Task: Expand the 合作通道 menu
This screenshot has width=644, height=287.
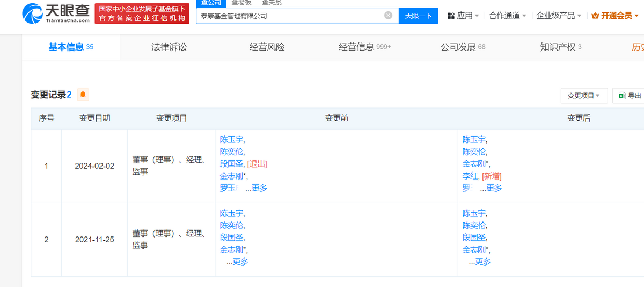Action: [508, 16]
